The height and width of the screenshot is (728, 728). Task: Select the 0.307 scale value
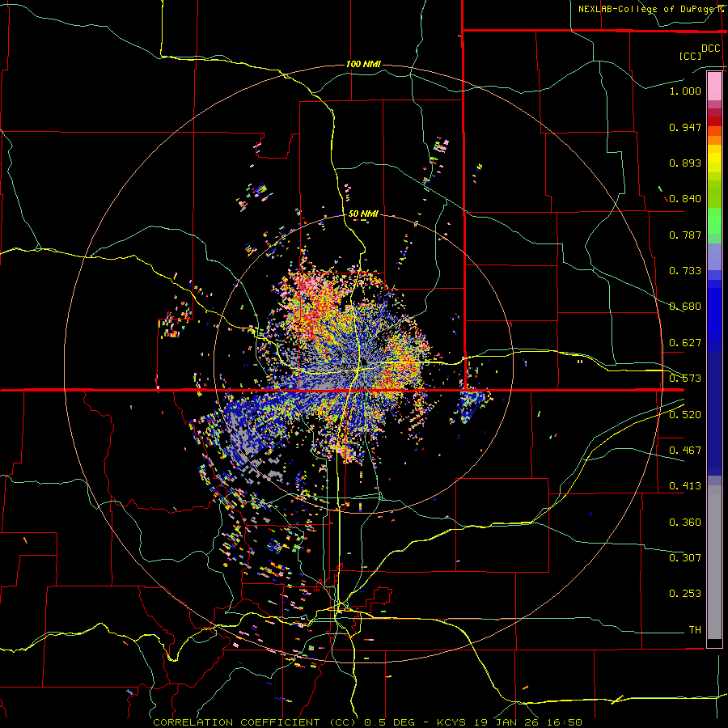pos(685,558)
